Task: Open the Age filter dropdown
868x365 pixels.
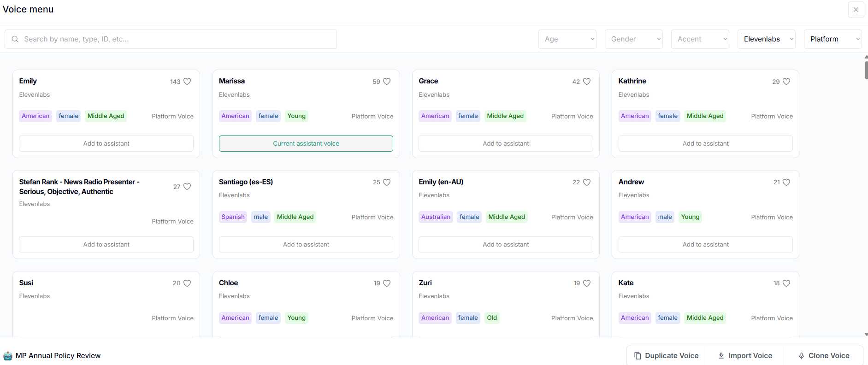Action: point(567,39)
